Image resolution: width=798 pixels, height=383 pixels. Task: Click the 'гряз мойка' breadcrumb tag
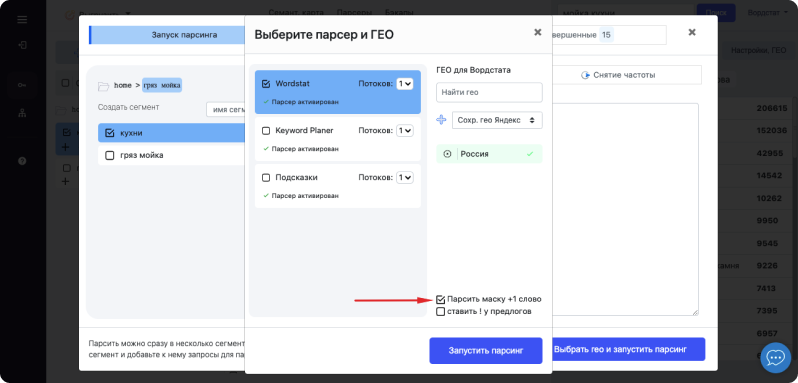(162, 85)
